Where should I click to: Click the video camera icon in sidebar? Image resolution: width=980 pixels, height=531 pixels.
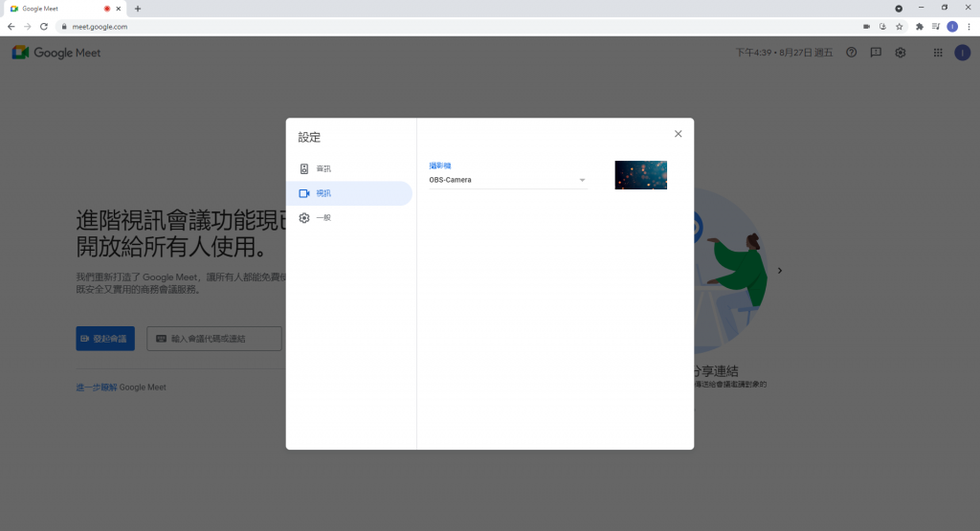coord(303,193)
